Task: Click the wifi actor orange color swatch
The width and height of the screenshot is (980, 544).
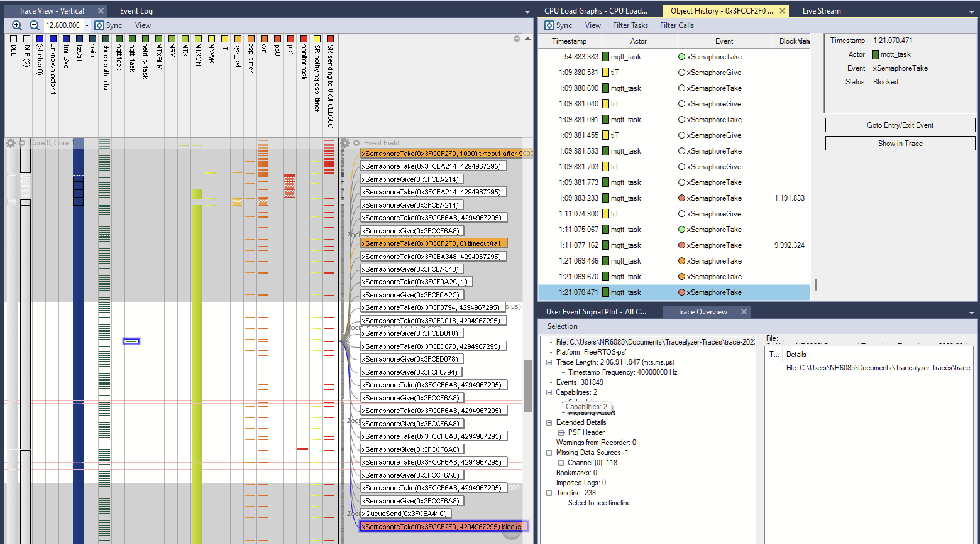Action: [264, 39]
